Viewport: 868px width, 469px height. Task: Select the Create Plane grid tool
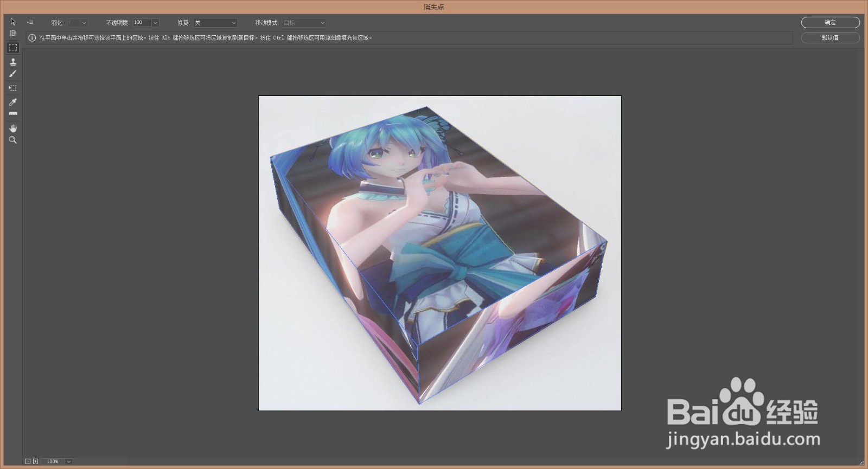pyautogui.click(x=13, y=34)
